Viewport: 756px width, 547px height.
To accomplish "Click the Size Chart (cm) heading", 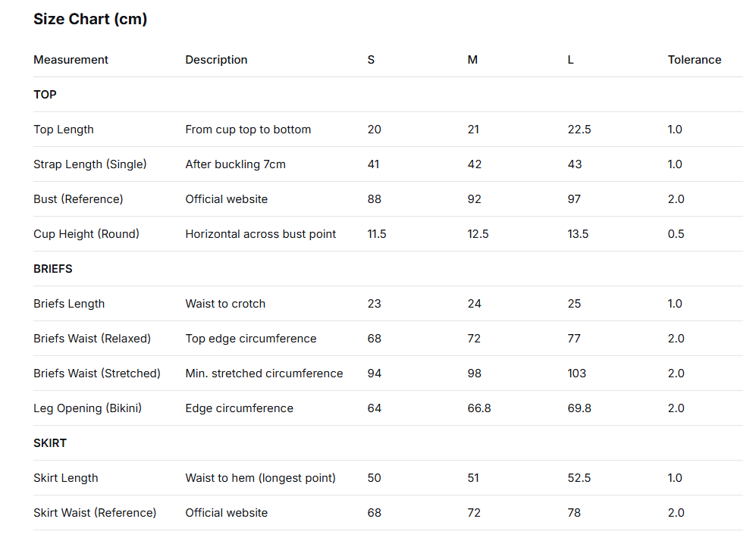I will 90,20.
